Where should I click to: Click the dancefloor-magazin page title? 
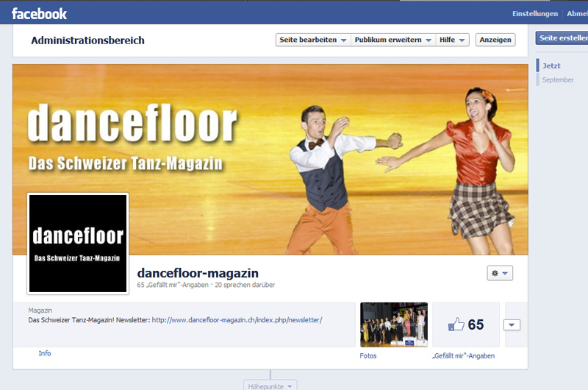click(x=198, y=273)
